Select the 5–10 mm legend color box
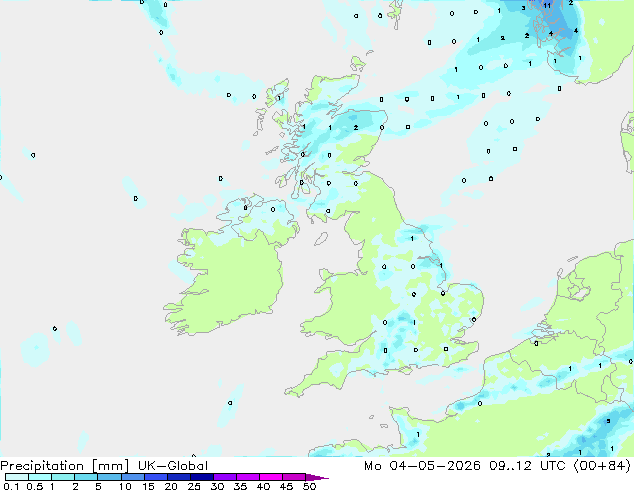 109,477
